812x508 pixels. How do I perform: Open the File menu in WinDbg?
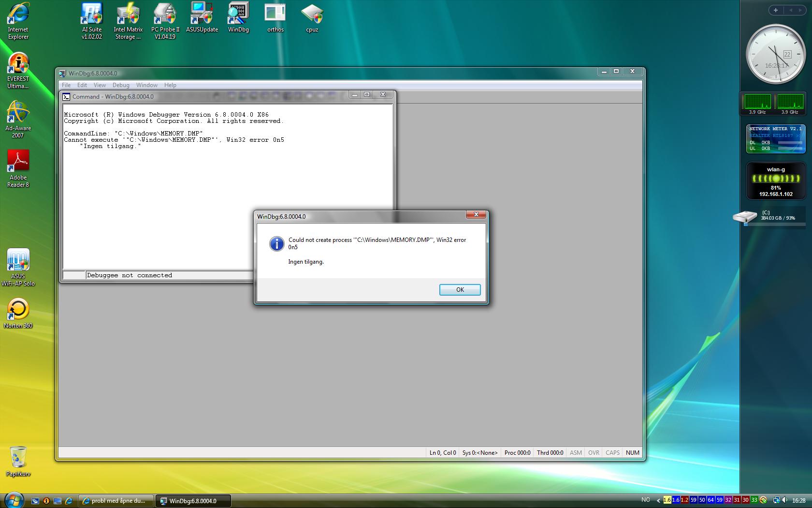pyautogui.click(x=66, y=85)
